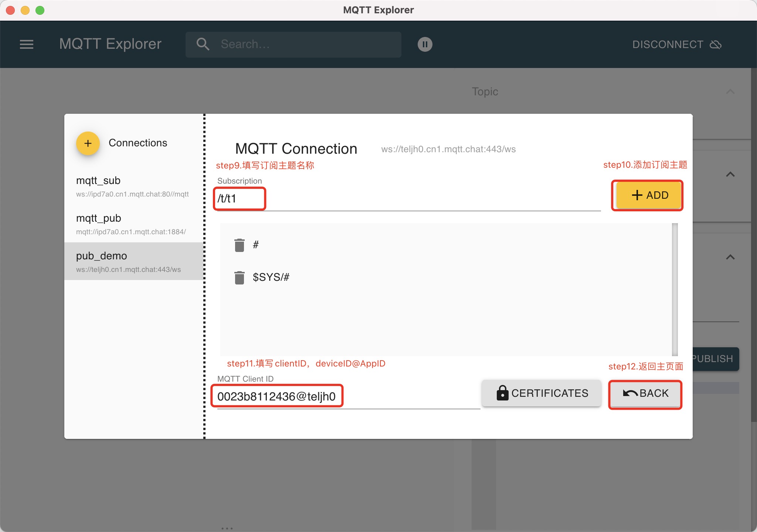Click the subscription list scrollbar
This screenshot has width=757, height=532.
(x=675, y=289)
